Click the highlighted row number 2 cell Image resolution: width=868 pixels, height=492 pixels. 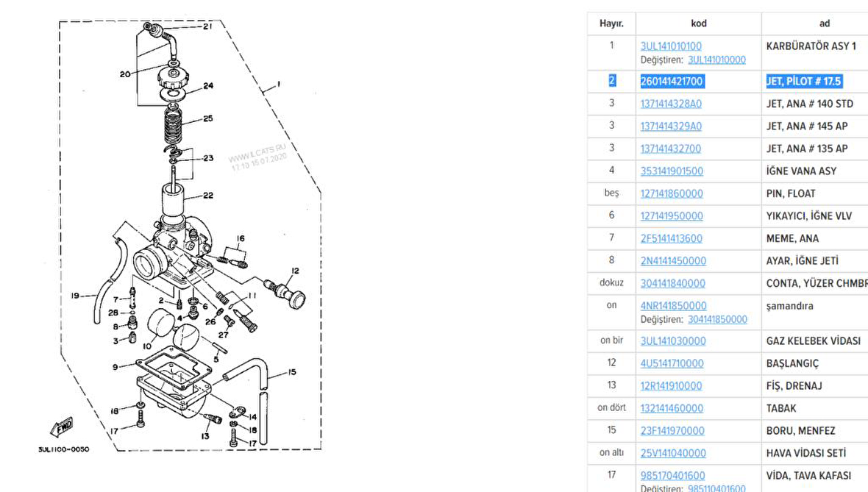click(611, 82)
